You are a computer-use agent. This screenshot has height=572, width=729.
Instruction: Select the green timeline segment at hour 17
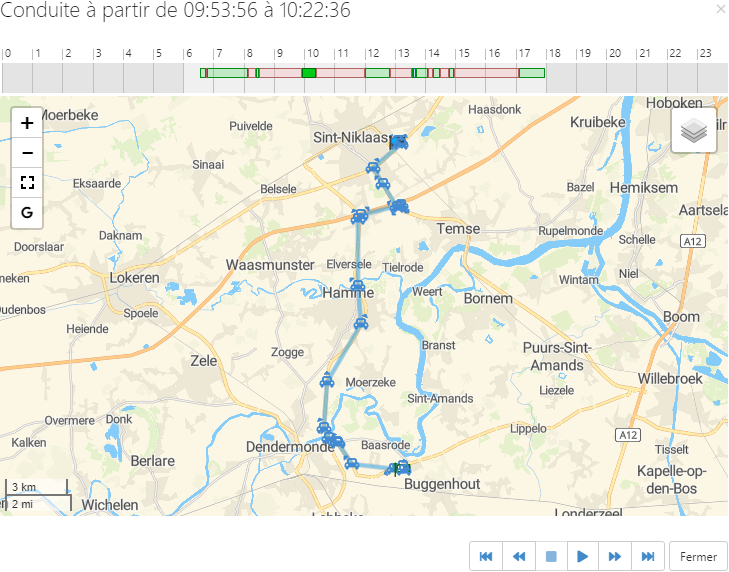532,73
